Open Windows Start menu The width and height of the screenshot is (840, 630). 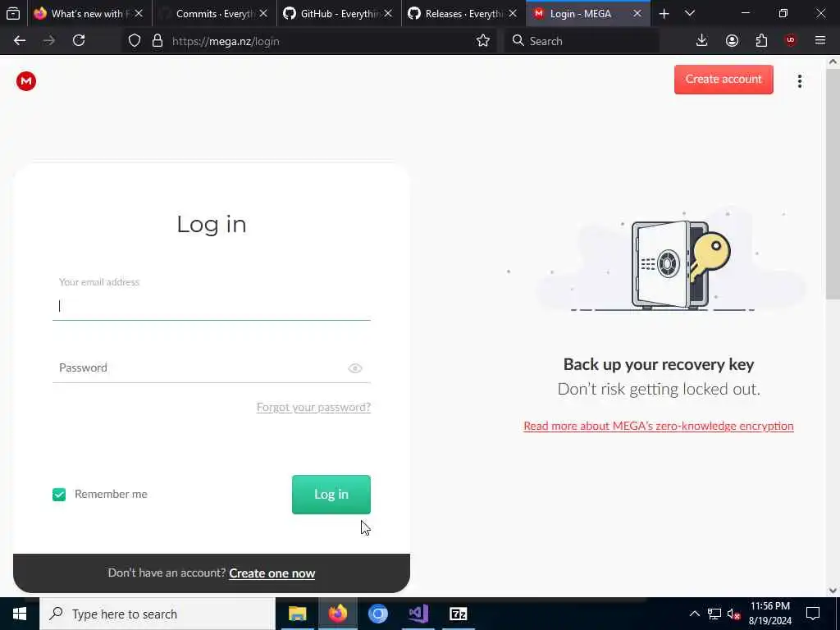[x=20, y=614]
